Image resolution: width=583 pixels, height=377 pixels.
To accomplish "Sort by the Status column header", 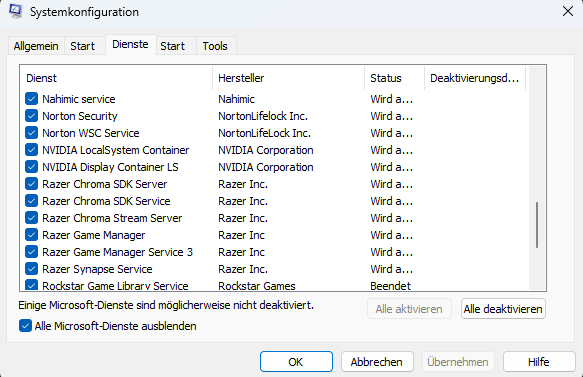I will 394,78.
